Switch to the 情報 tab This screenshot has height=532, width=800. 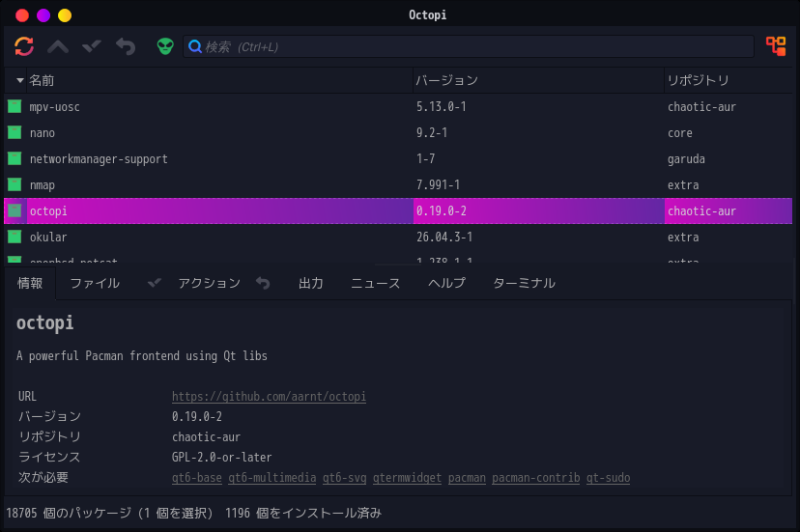(x=30, y=283)
